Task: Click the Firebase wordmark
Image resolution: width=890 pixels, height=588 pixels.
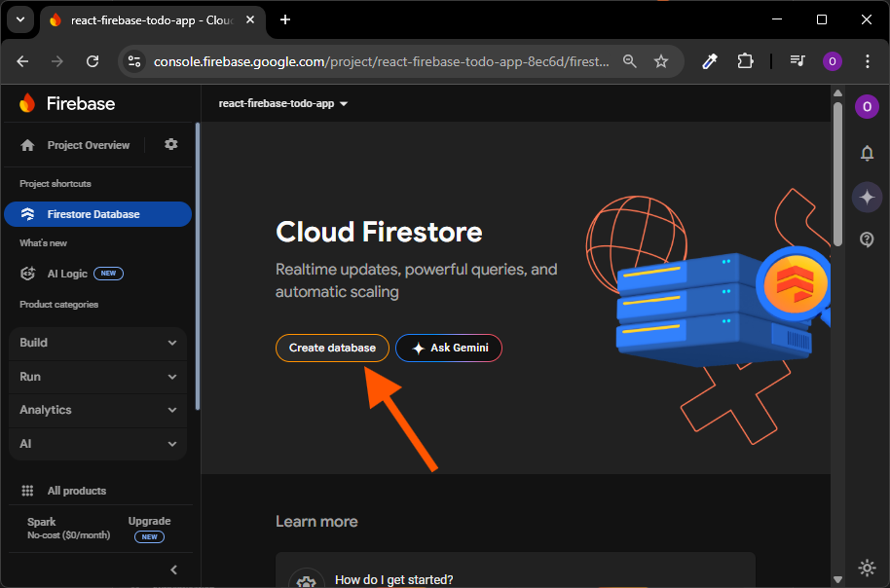Action: coord(81,104)
